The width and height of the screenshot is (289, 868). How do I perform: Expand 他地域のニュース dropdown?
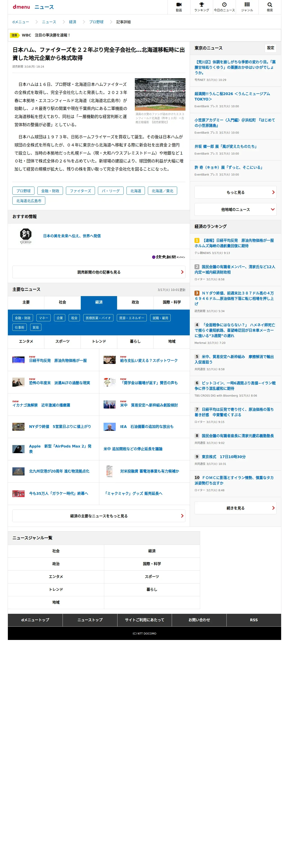point(235,210)
